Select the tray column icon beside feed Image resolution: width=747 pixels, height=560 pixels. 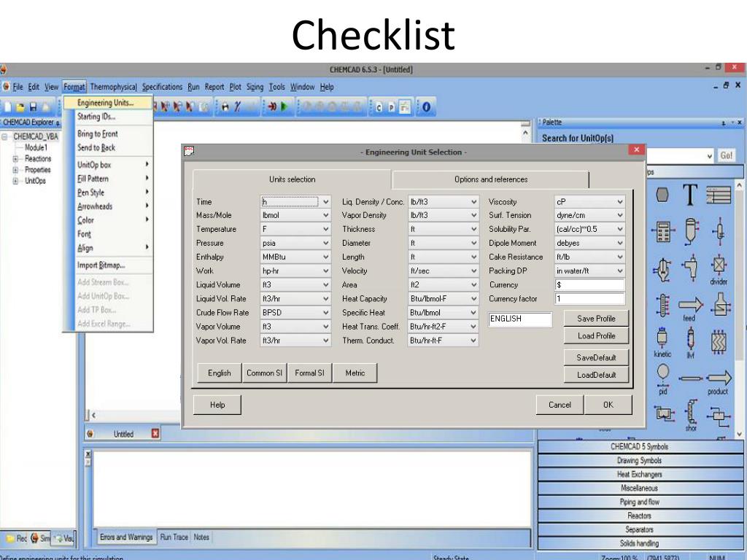(x=662, y=306)
